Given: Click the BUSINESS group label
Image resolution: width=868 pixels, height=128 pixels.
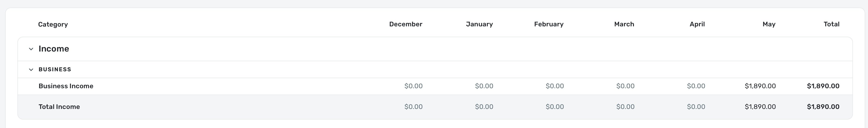Looking at the screenshot, I should [55, 69].
